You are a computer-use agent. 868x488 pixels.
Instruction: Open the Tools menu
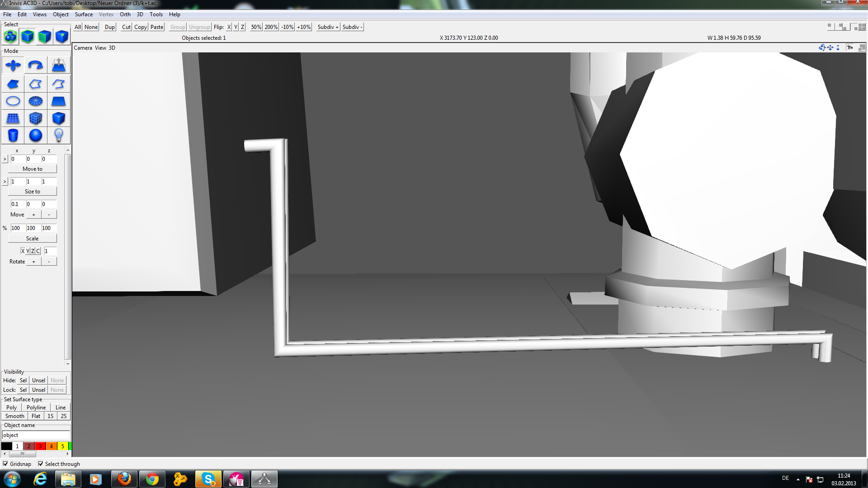pyautogui.click(x=156, y=14)
